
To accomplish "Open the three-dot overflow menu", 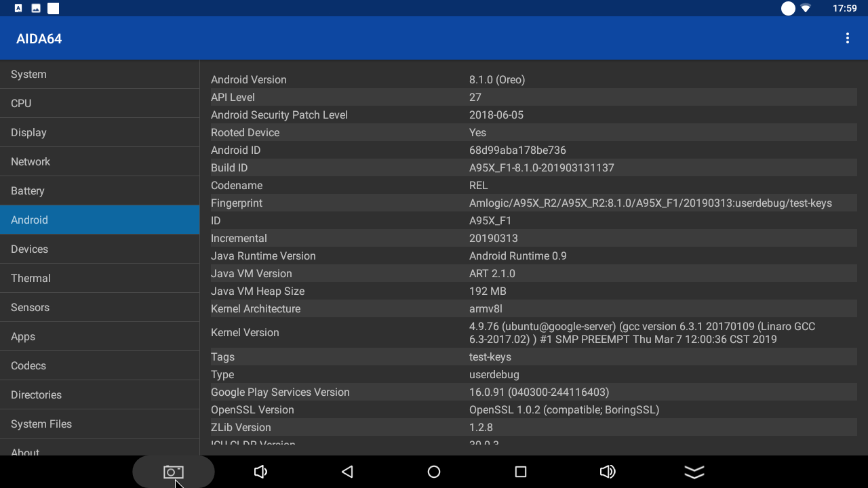I will coord(847,39).
